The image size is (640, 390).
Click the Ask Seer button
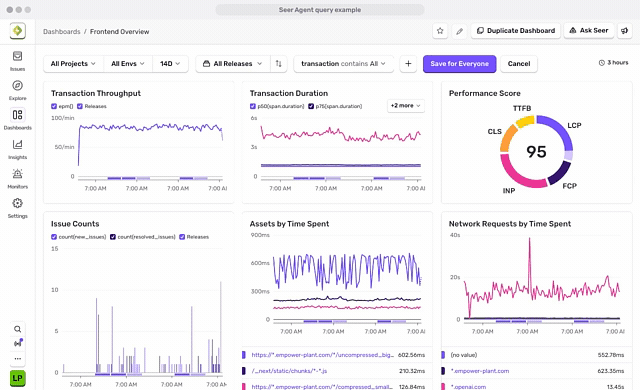tap(589, 31)
